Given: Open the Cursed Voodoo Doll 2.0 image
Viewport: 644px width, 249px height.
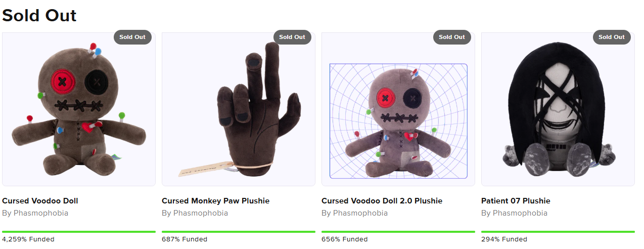Looking at the screenshot, I should [398, 109].
